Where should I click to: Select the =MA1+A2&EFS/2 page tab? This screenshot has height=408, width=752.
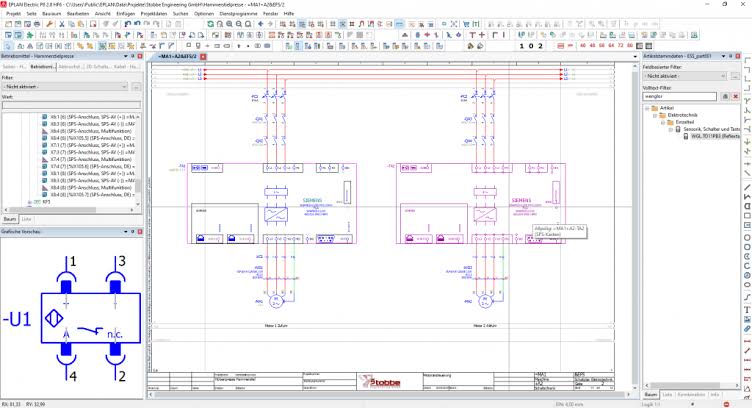pyautogui.click(x=177, y=57)
